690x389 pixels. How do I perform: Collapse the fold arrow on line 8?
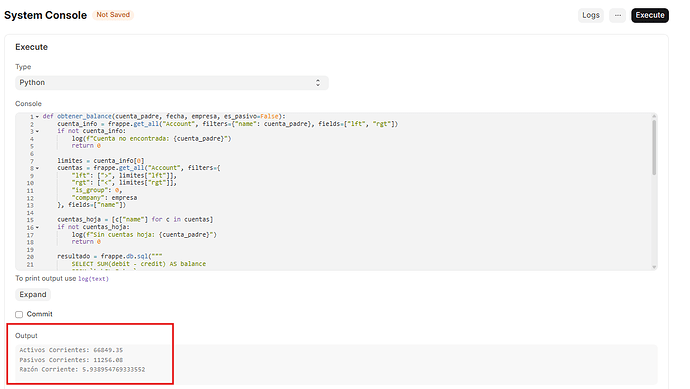coord(37,168)
